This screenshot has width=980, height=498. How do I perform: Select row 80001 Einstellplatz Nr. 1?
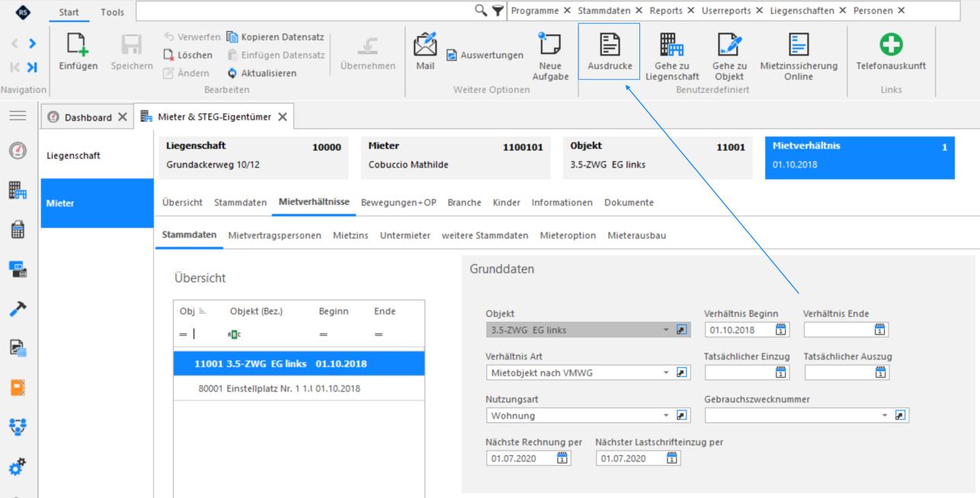click(299, 388)
